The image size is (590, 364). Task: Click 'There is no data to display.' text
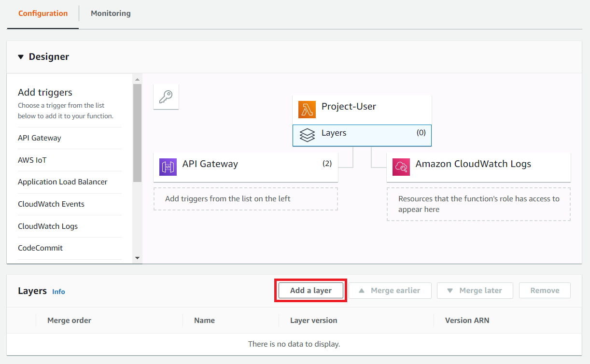(x=294, y=344)
